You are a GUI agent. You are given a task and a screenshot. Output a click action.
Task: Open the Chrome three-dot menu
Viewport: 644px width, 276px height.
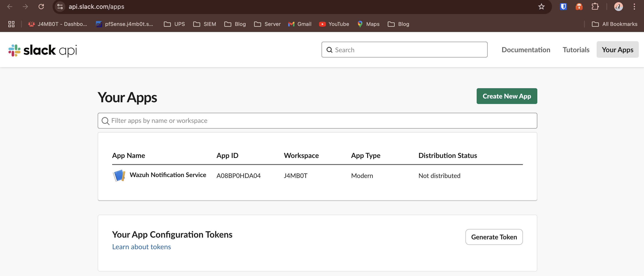[634, 7]
